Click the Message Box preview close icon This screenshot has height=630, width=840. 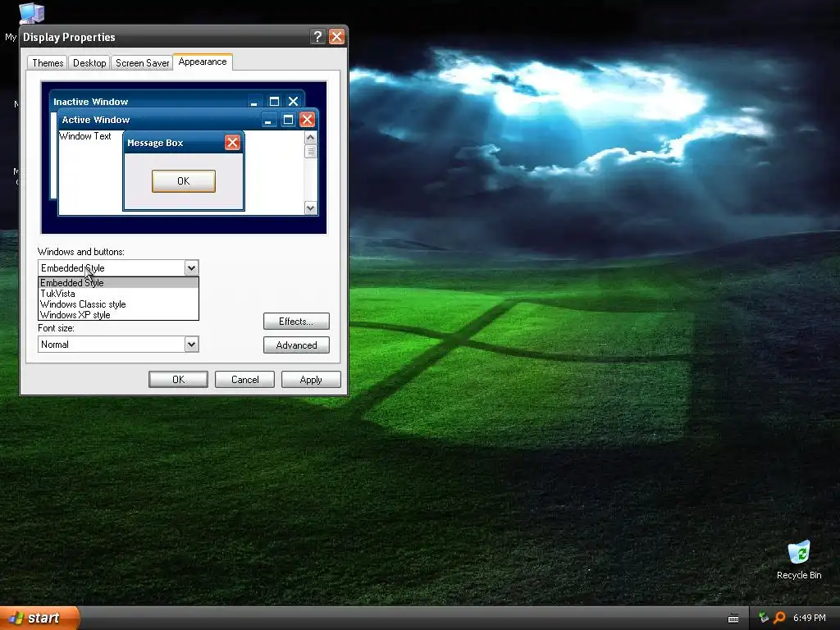(232, 143)
